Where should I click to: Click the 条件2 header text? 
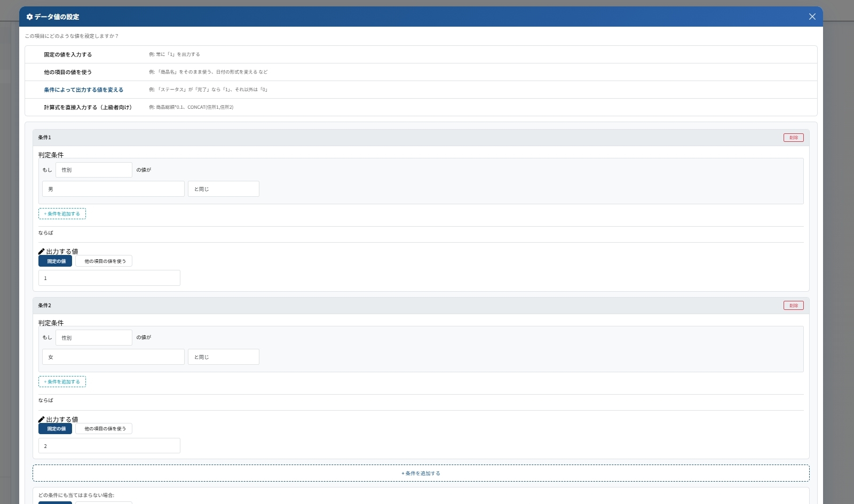[44, 306]
